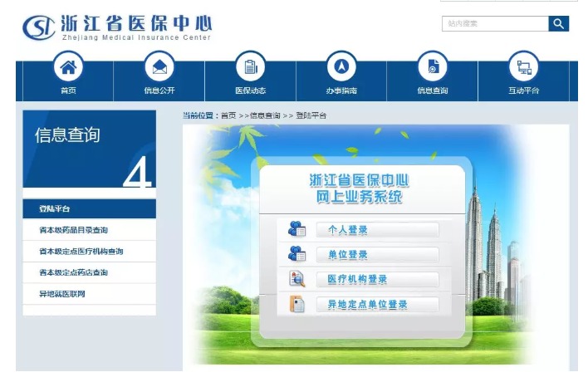
Task: Click the icon beside 医疗机构登录
Action: coord(296,279)
